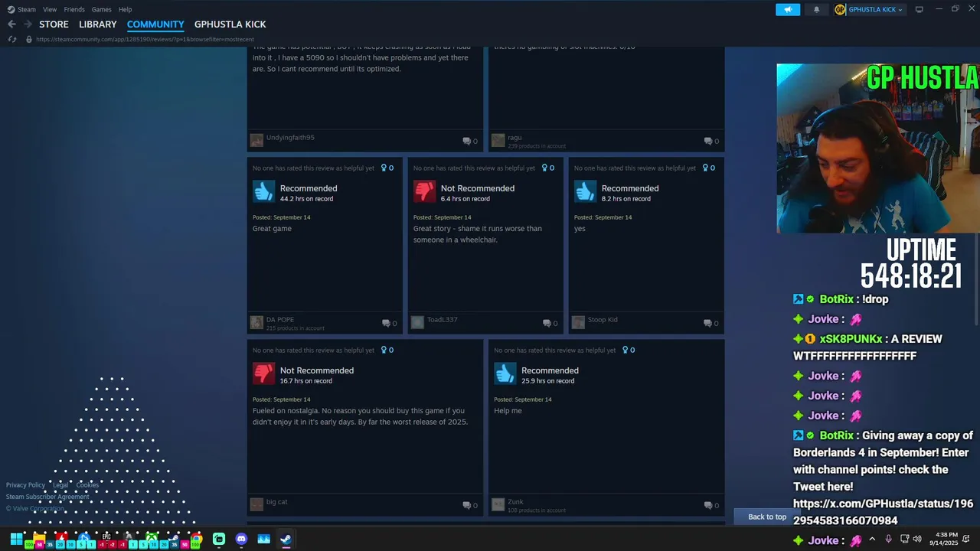This screenshot has height=551, width=980.
Task: Open the Windows Start menu
Action: click(15, 539)
